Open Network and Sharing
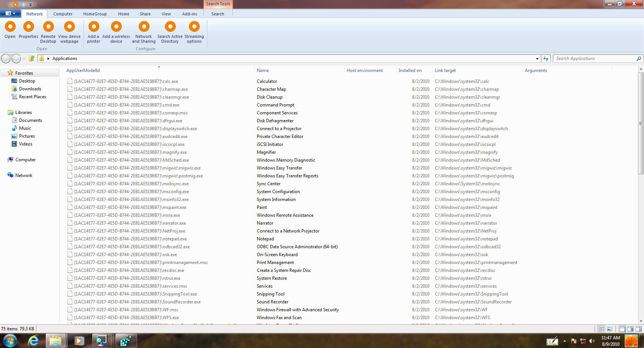The height and width of the screenshot is (348, 644). (144, 32)
